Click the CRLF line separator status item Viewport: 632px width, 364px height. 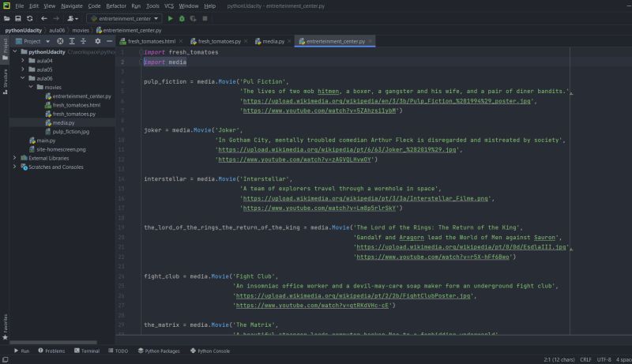(x=585, y=359)
